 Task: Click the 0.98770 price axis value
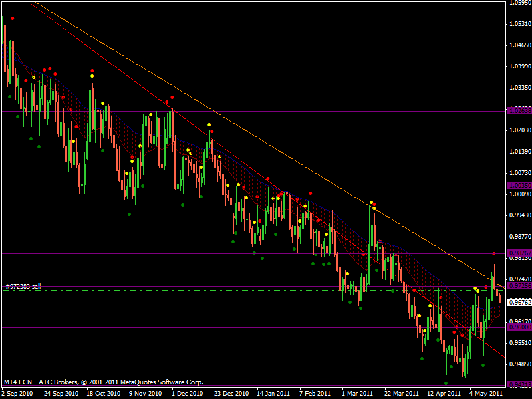pos(521,237)
